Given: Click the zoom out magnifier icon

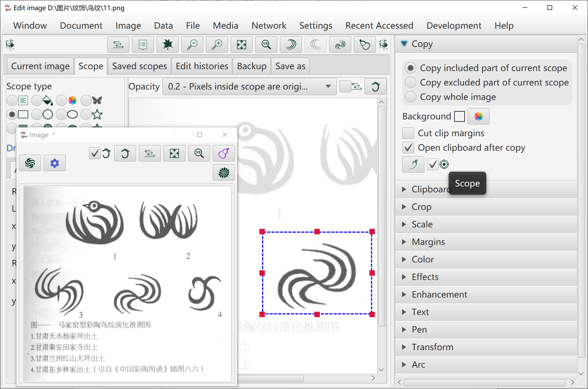Looking at the screenshot, I should coord(192,45).
